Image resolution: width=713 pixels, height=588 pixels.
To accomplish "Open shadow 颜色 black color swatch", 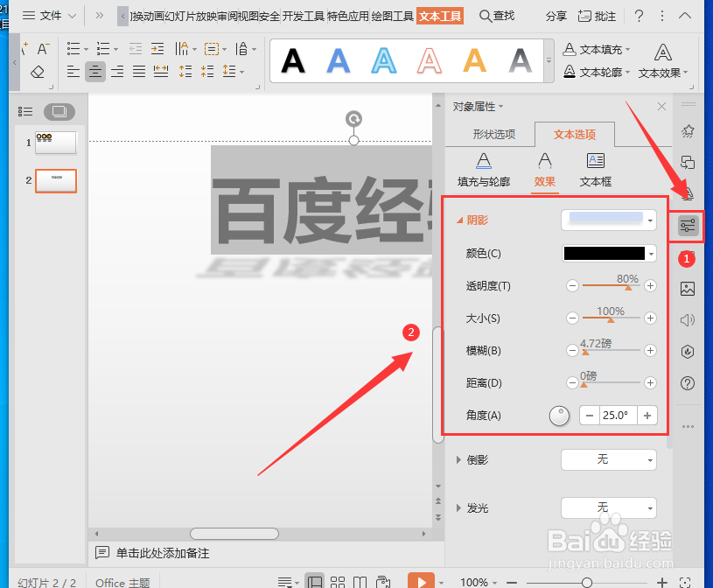I will (609, 253).
